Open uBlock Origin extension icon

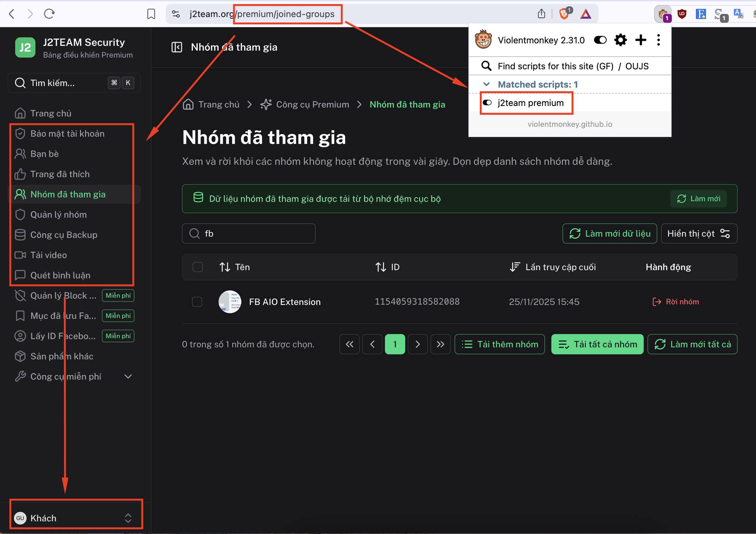click(682, 14)
